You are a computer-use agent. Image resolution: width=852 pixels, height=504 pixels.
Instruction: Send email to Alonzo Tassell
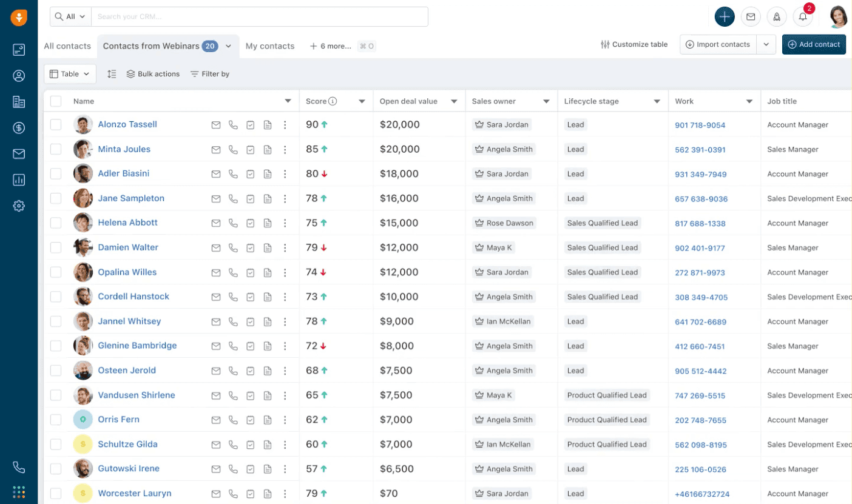coord(216,125)
